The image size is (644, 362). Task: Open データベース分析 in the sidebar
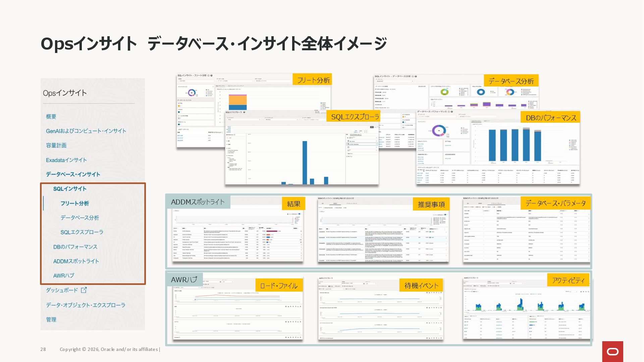(79, 218)
